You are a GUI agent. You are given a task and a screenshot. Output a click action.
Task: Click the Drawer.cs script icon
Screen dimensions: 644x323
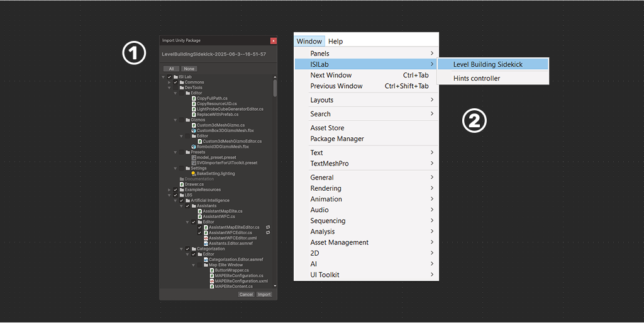click(x=182, y=184)
